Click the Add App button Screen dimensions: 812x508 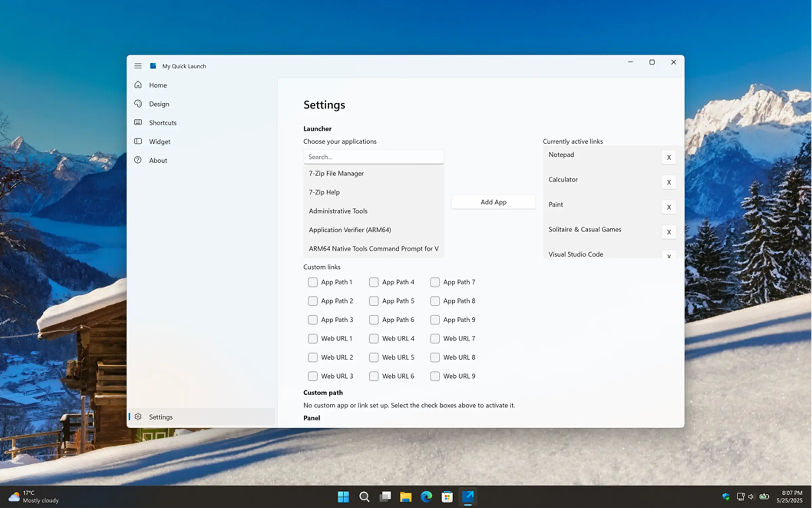coord(494,202)
